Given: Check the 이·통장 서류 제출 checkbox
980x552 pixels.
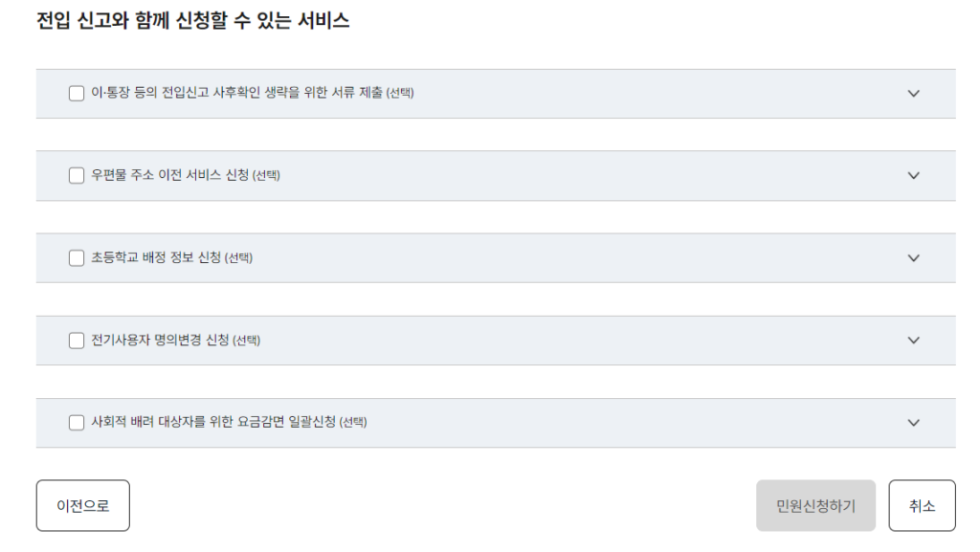Looking at the screenshot, I should tap(76, 93).
